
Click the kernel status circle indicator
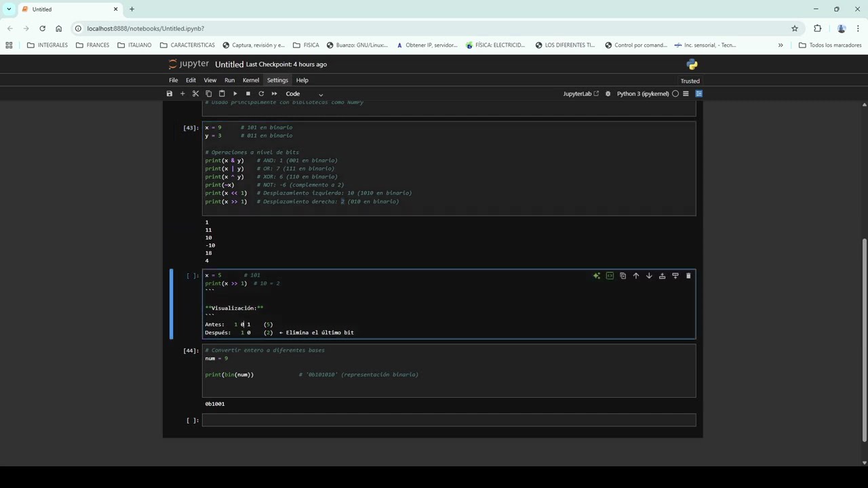pyautogui.click(x=675, y=94)
